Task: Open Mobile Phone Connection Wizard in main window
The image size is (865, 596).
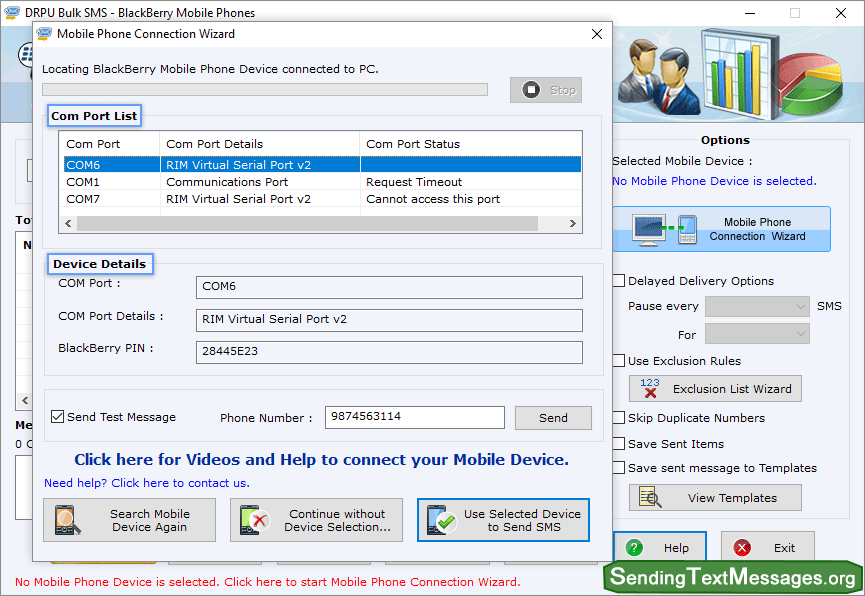Action: coord(722,229)
